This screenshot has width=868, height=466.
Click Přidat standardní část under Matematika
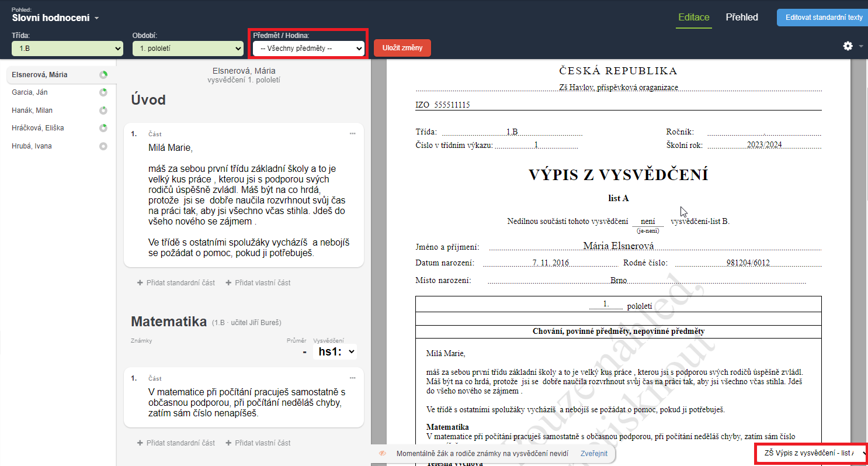(x=176, y=443)
